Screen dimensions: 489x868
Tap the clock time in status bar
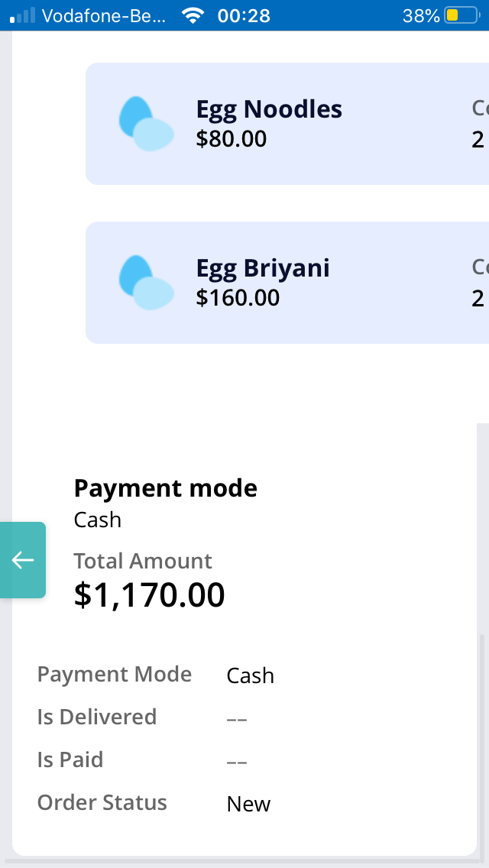tap(244, 15)
